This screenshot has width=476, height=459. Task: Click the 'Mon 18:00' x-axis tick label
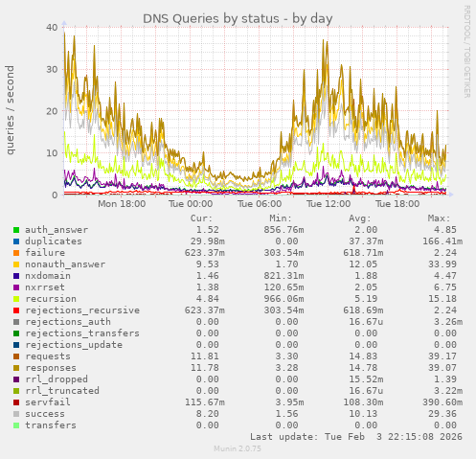coord(122,204)
